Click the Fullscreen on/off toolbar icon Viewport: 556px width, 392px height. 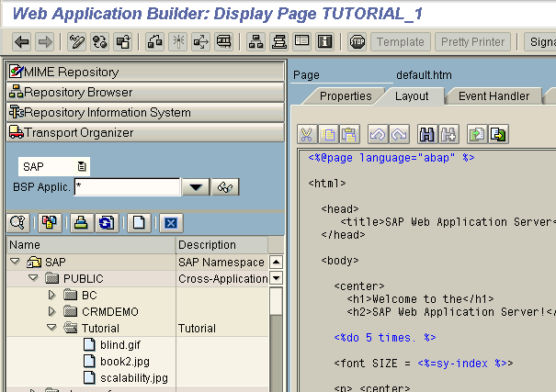tap(302, 42)
